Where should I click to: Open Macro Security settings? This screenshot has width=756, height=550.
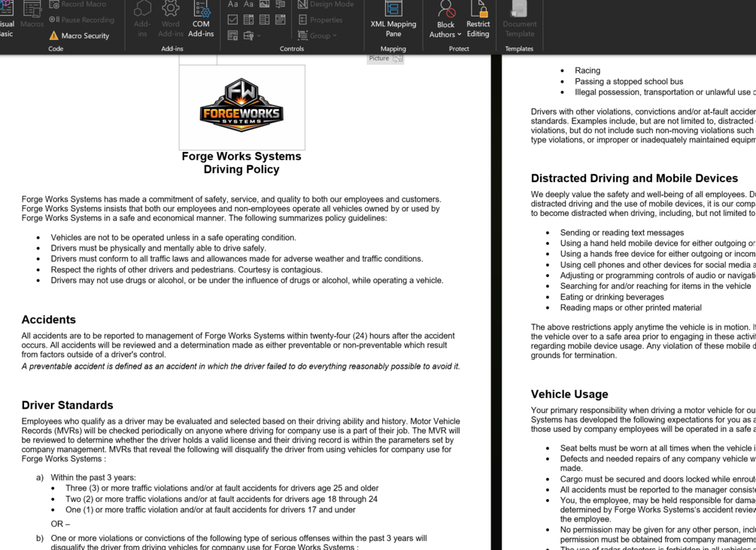(79, 35)
